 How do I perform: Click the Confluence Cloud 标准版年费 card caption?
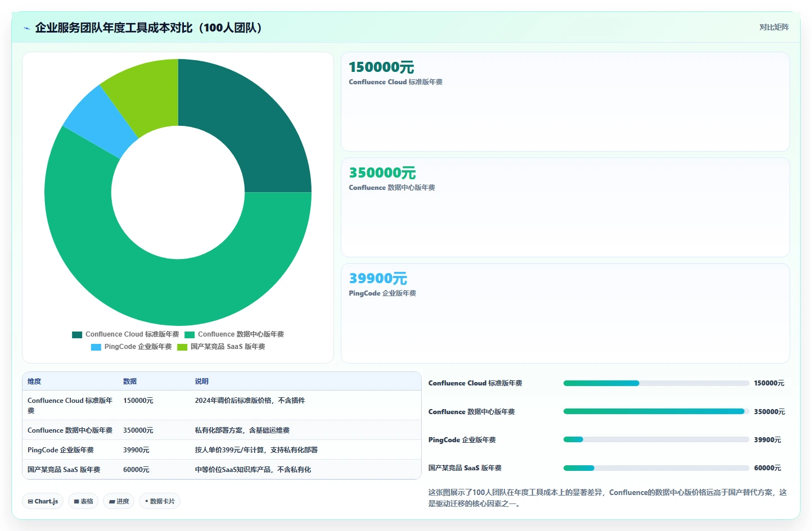pos(395,82)
